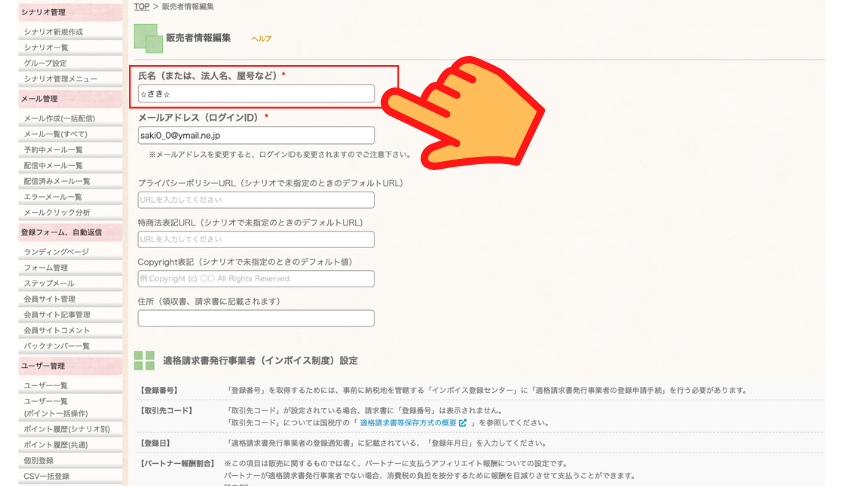Click the Copyright表記 input field
Screen dimensions: 856x486
click(x=256, y=278)
